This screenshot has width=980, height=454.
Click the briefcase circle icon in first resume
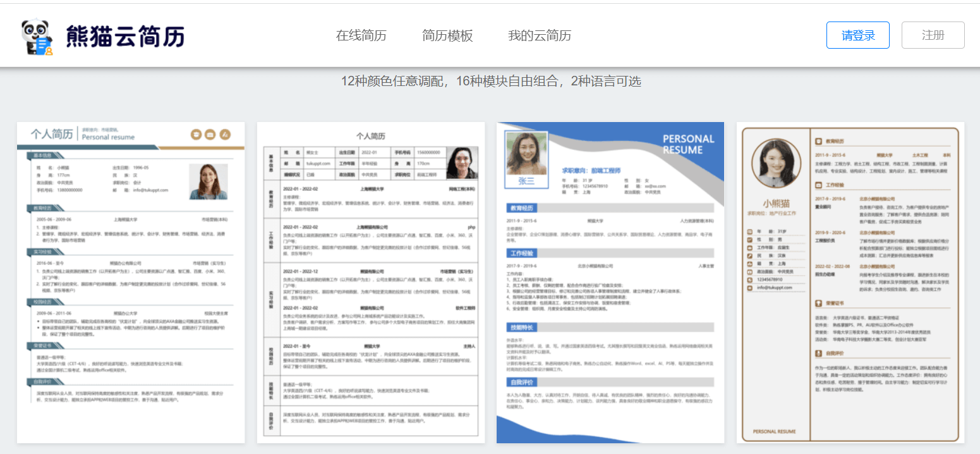coord(210,135)
